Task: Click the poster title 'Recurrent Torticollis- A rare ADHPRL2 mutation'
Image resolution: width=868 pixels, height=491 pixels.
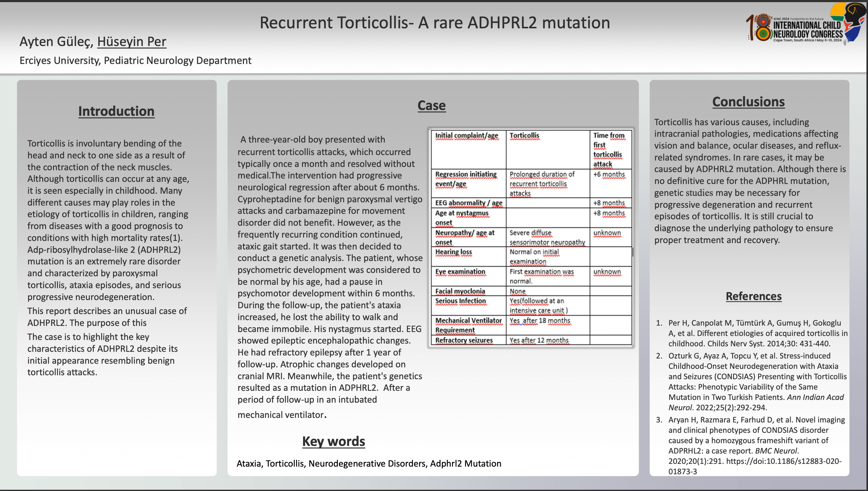Action: pos(435,23)
